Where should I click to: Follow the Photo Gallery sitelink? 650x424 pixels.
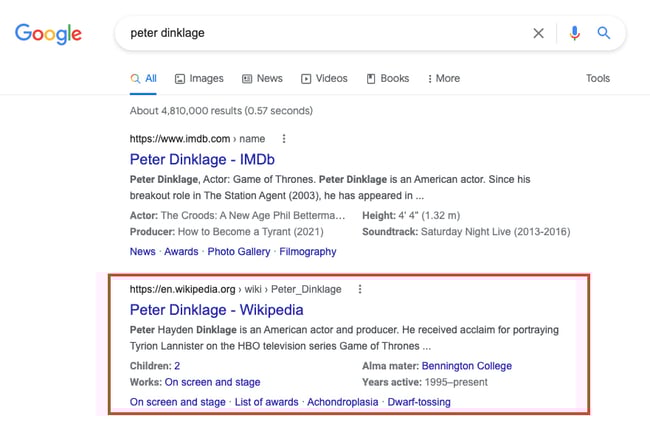tap(238, 252)
